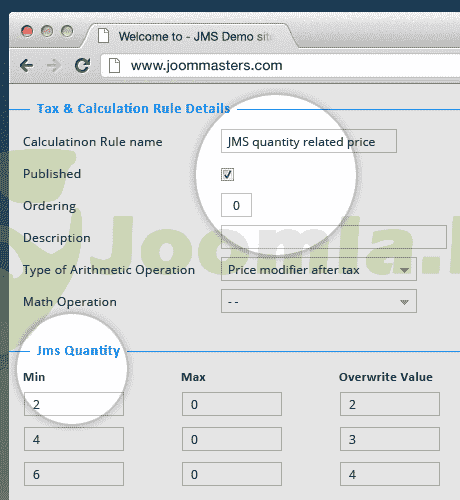Click the Min field containing 2

[x=74, y=404]
